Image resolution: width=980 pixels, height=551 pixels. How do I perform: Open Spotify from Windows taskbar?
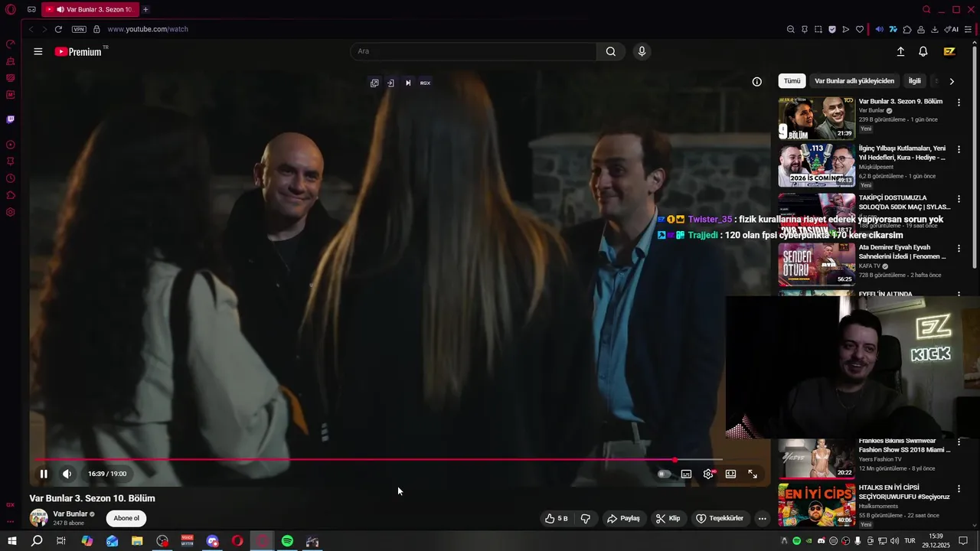point(287,541)
